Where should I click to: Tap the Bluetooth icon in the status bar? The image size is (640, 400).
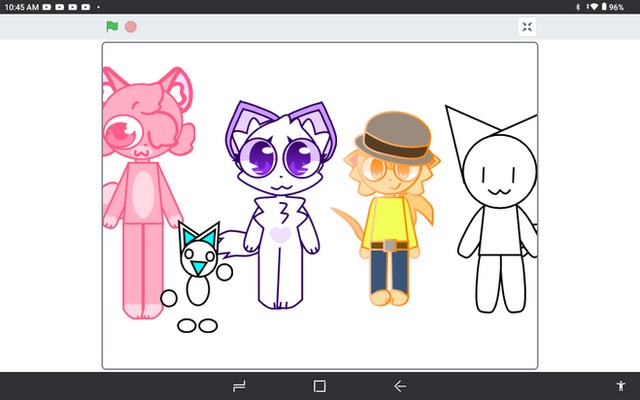(578, 7)
